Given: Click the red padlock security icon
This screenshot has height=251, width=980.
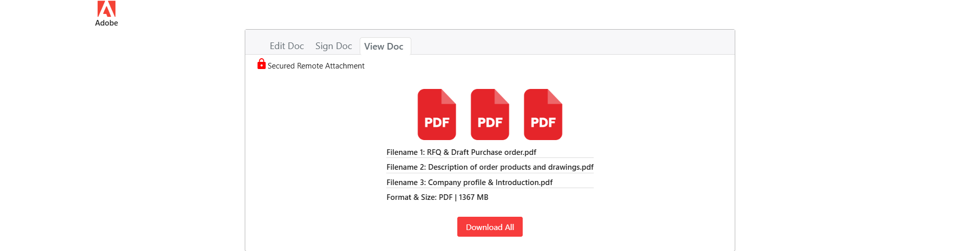Looking at the screenshot, I should tap(261, 64).
